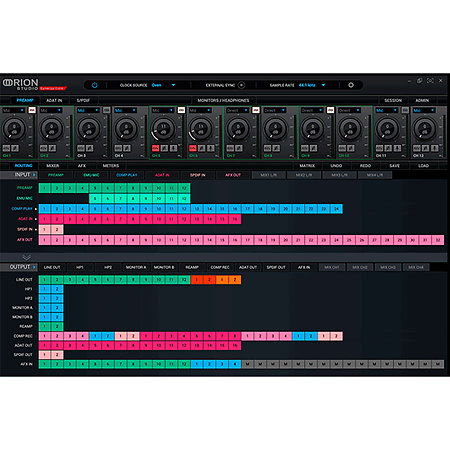Image resolution: width=450 pixels, height=450 pixels.
Task: Click the phase invert icon on CH 9
Action: click(314, 148)
